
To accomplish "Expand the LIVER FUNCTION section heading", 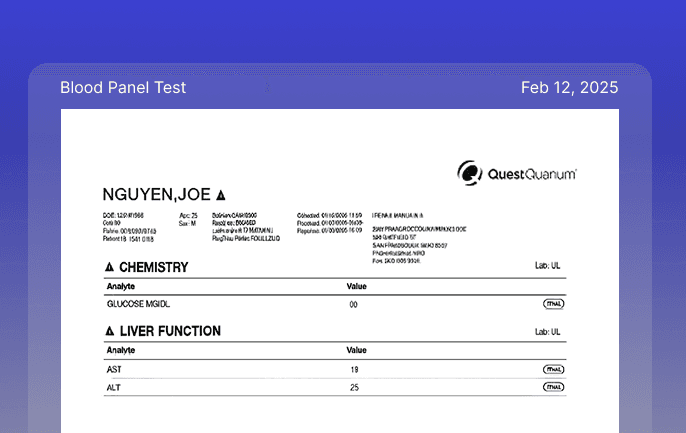I will click(170, 331).
